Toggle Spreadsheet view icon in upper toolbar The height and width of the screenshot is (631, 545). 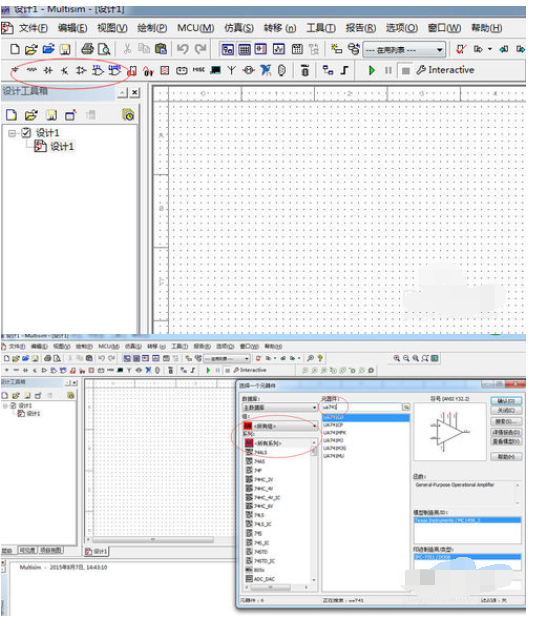[x=244, y=49]
